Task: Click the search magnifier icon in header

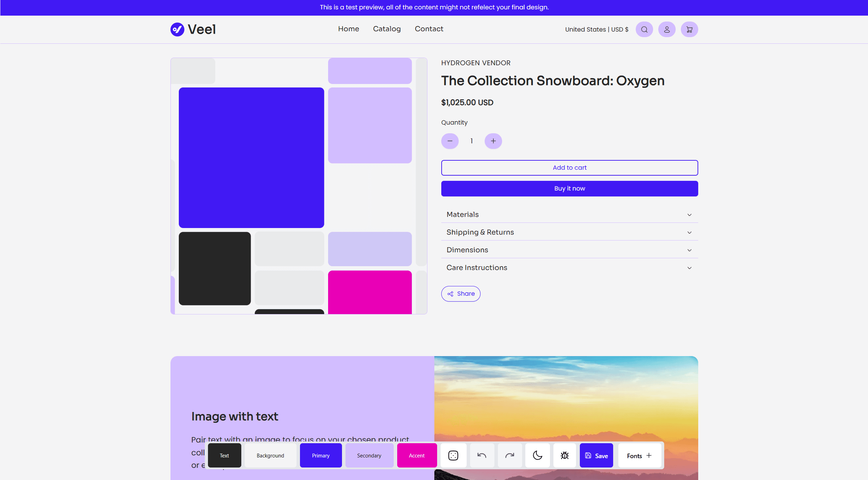Action: coord(644,30)
